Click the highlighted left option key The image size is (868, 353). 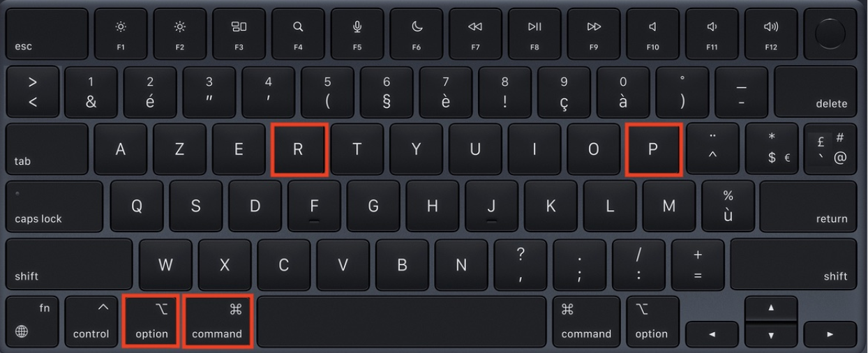151,320
